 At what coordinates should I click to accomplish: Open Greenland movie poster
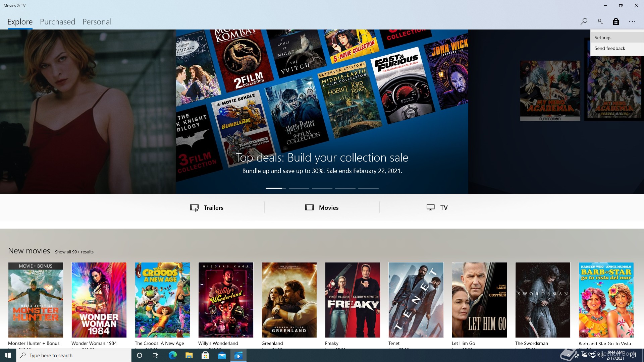(289, 300)
